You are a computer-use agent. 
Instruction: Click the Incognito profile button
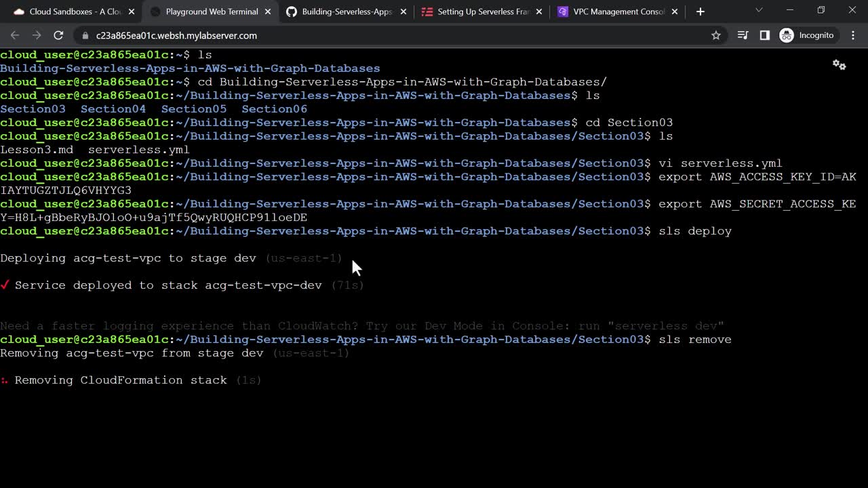tap(807, 35)
